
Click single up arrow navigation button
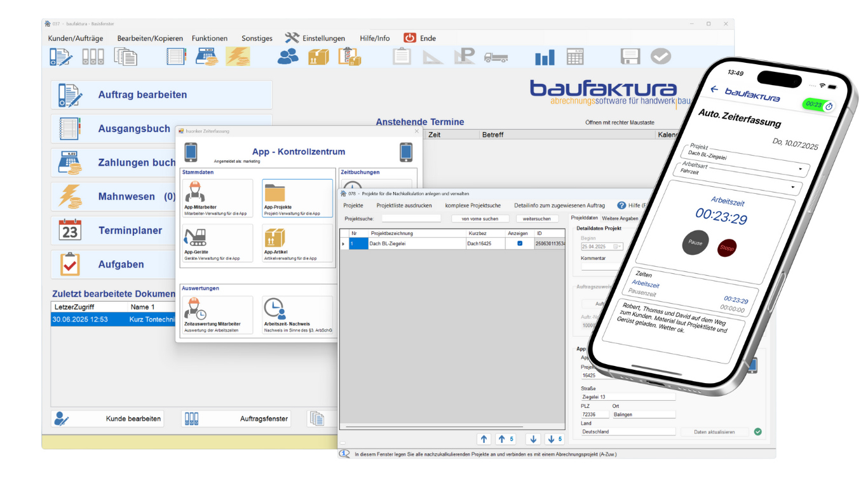(484, 439)
